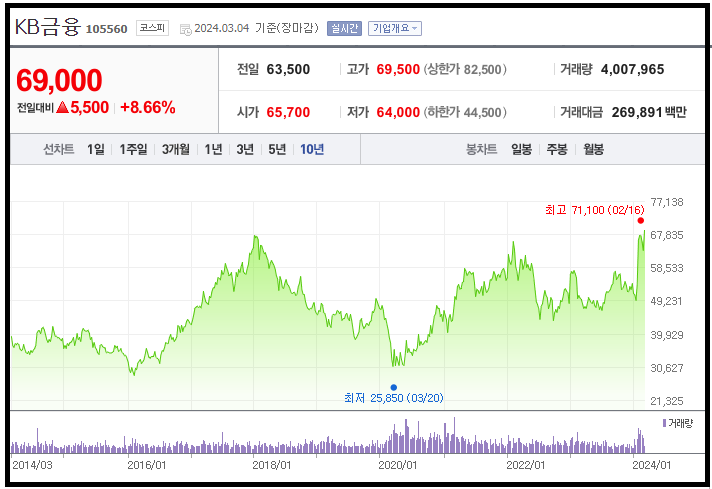
Task: Click the 고가 value 69,500
Action: [398, 69]
